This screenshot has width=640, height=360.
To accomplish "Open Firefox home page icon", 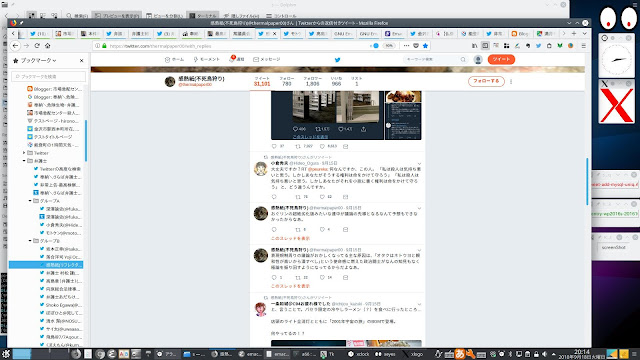I will 48,46.
